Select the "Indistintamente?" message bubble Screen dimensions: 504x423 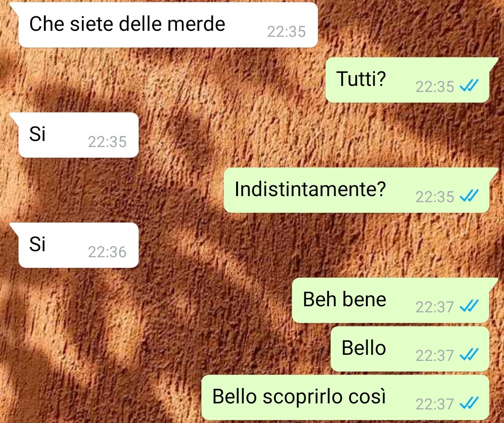tap(357, 190)
